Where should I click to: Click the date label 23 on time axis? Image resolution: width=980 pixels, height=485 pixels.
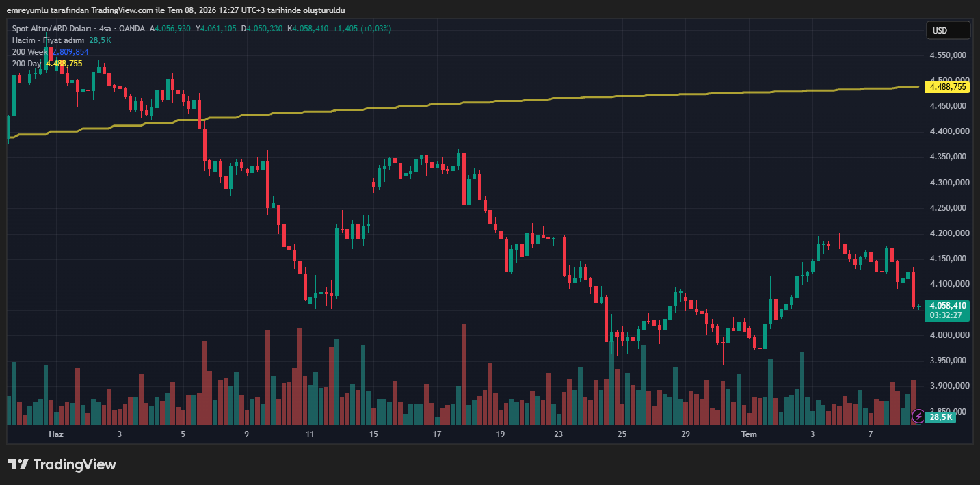point(558,434)
